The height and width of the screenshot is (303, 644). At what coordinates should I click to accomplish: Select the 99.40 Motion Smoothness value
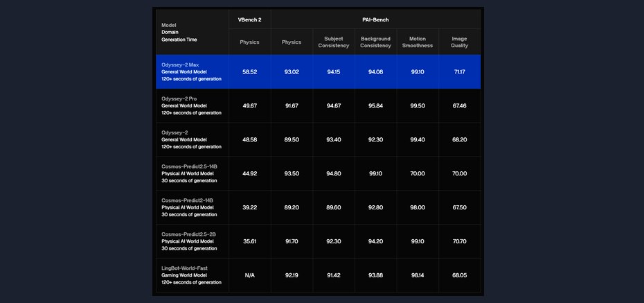pos(418,140)
